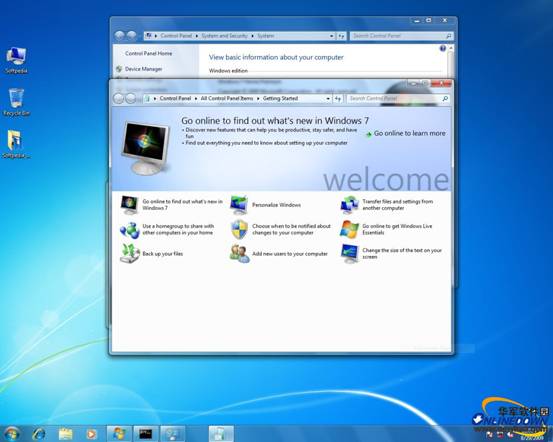The image size is (553, 442).
Task: Select Control Panel breadcrumb in Getting Started window
Action: pos(175,98)
